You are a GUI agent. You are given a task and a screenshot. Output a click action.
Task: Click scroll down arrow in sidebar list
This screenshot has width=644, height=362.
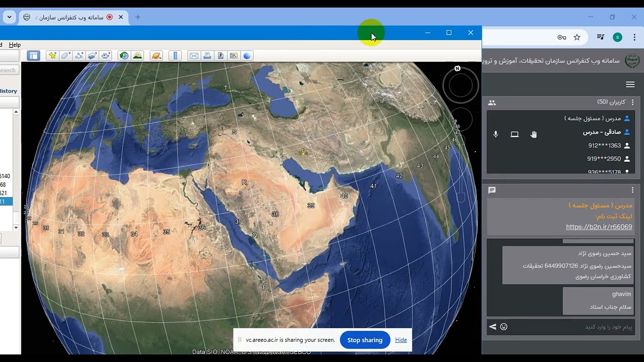[x=16, y=228]
